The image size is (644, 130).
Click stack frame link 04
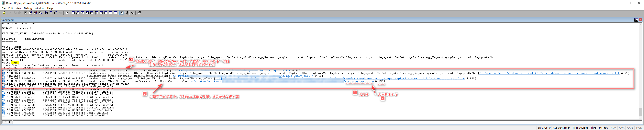tap(3, 81)
